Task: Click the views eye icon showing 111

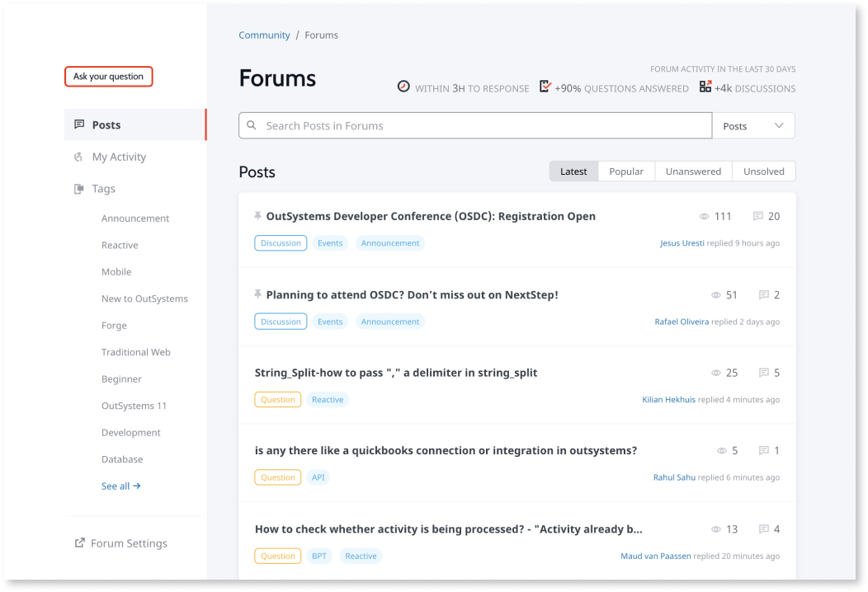Action: pyautogui.click(x=704, y=217)
